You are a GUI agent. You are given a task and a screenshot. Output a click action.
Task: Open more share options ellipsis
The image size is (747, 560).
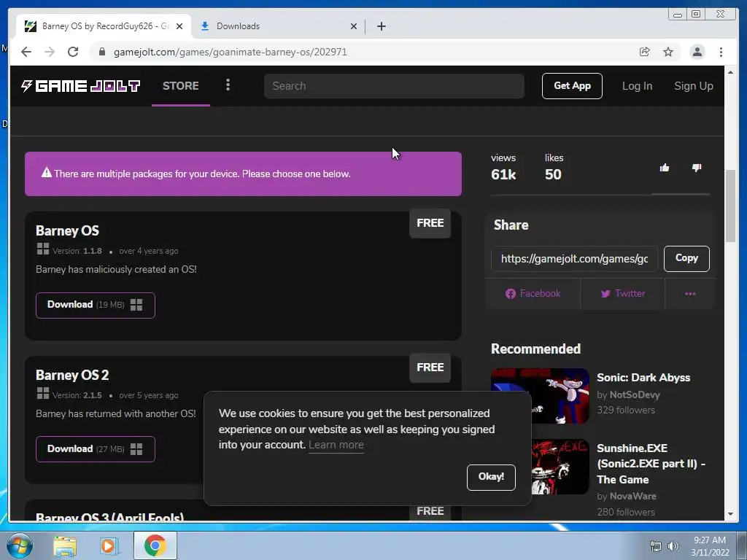tap(690, 293)
